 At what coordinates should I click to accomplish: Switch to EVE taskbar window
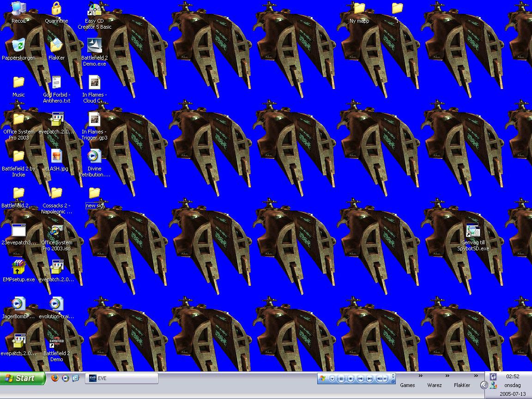coord(121,378)
